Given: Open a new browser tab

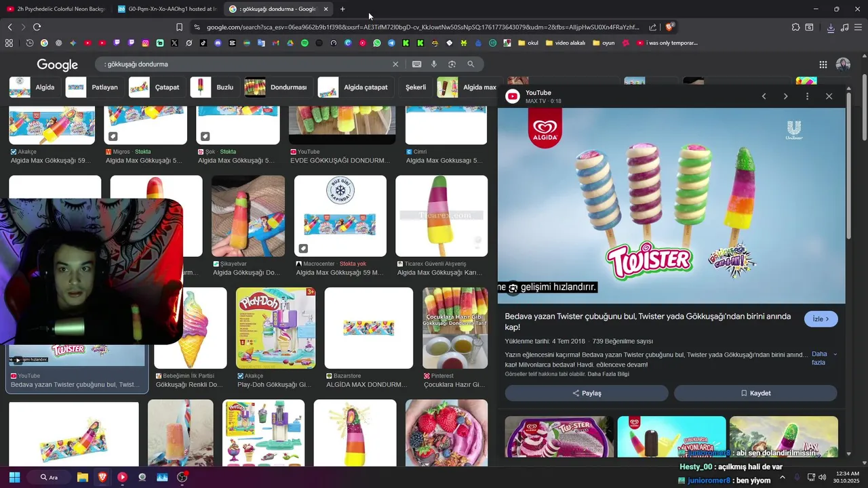Looking at the screenshot, I should [x=342, y=9].
